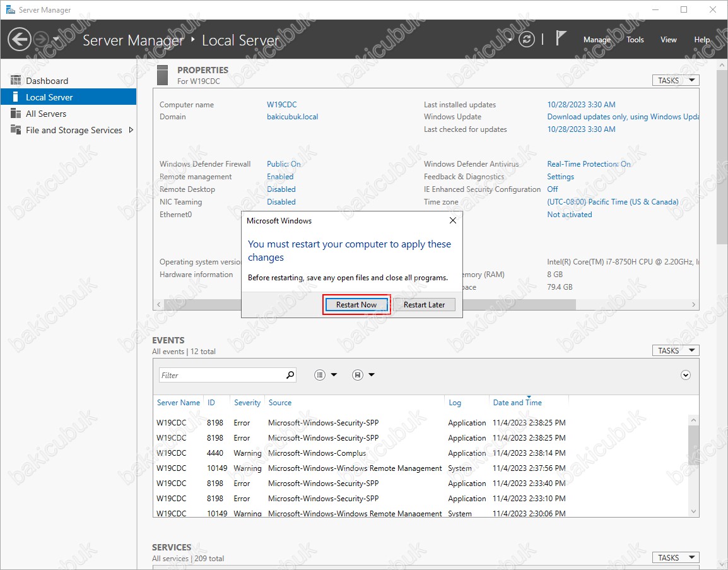Open the Tools menu
This screenshot has width=728, height=570.
point(635,40)
